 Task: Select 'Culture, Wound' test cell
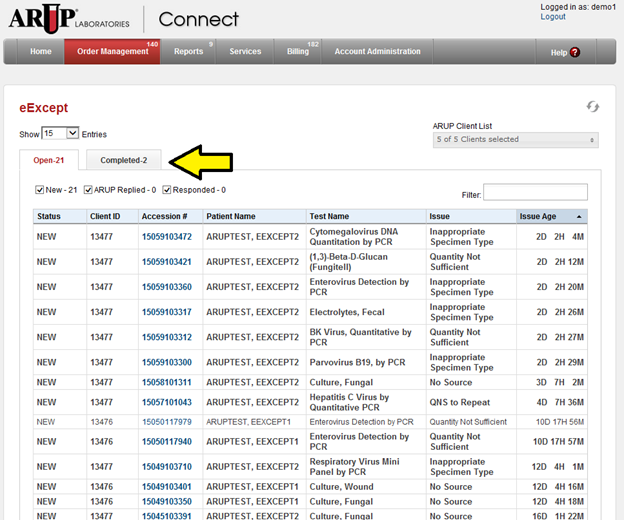pyautogui.click(x=366, y=487)
